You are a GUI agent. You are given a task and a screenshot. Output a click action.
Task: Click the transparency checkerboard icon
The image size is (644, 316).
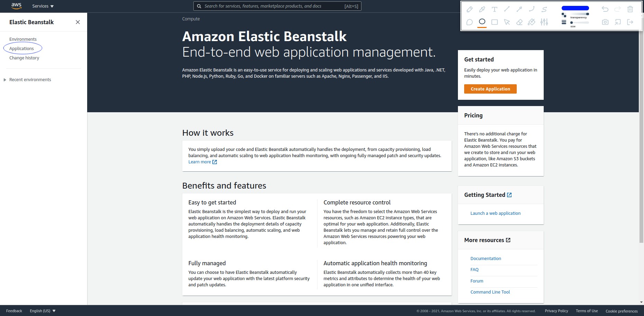click(x=564, y=15)
